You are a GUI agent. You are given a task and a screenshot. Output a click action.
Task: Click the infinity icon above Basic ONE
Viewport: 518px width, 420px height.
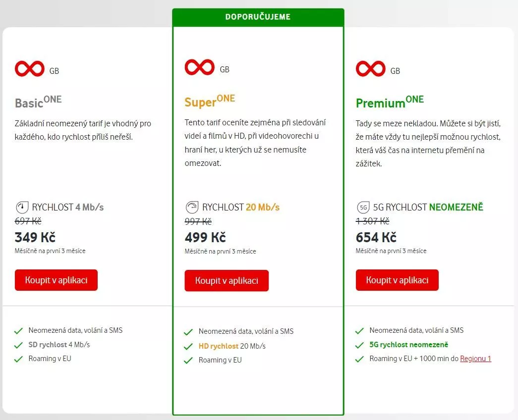[29, 68]
